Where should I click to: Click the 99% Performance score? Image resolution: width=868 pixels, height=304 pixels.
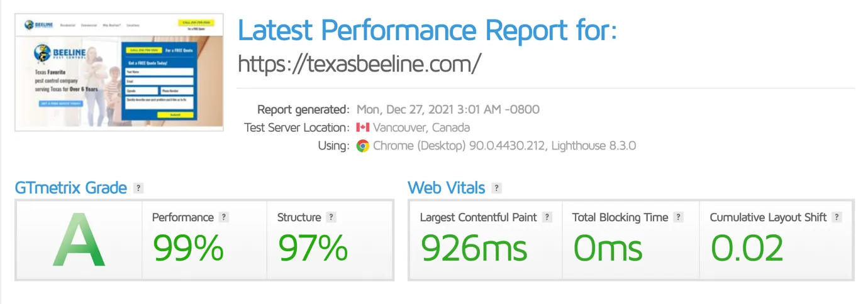coord(189,247)
